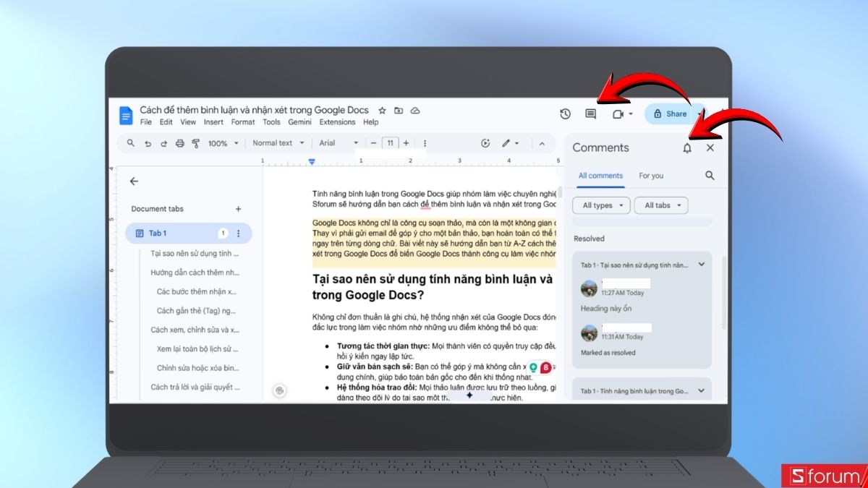Open the Extensions menu

[x=337, y=122]
